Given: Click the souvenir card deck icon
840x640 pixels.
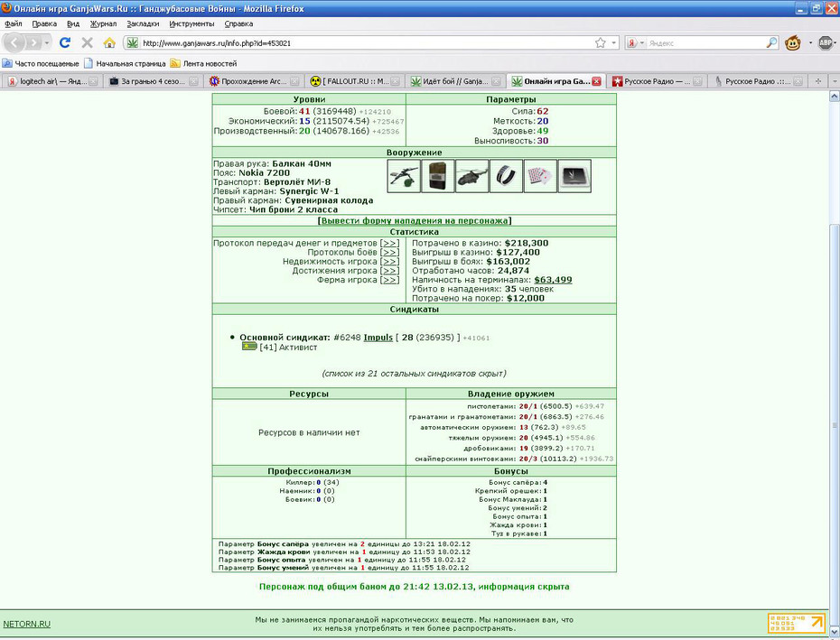Looking at the screenshot, I should point(540,176).
